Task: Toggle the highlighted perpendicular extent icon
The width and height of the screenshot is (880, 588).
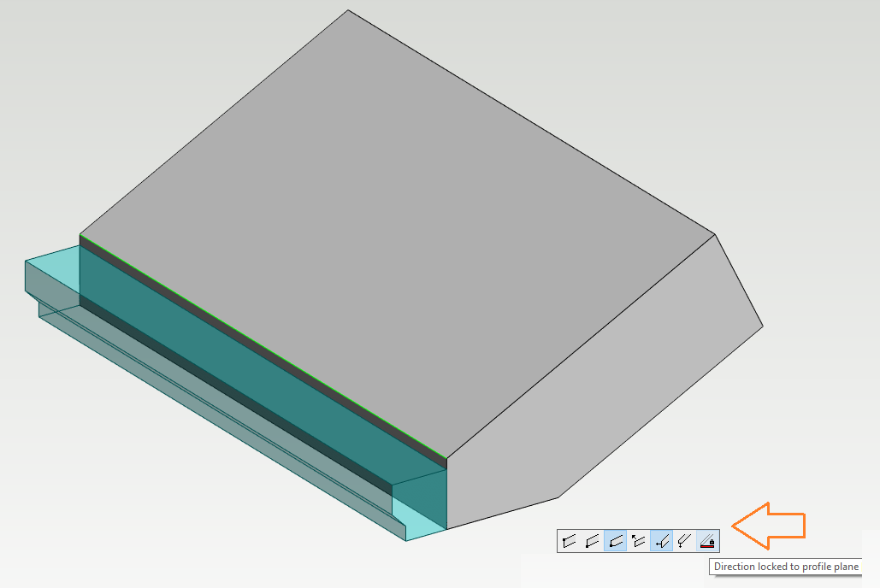Action: click(661, 540)
